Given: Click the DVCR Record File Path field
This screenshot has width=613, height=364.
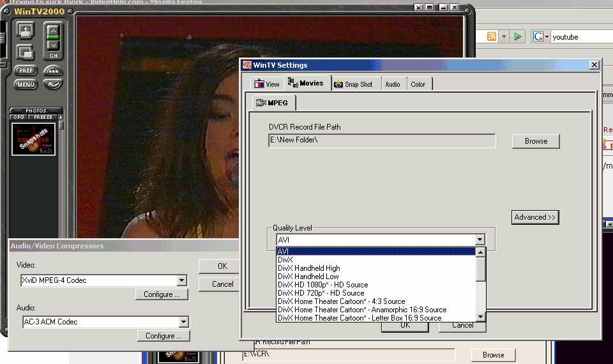Looking at the screenshot, I should point(382,140).
